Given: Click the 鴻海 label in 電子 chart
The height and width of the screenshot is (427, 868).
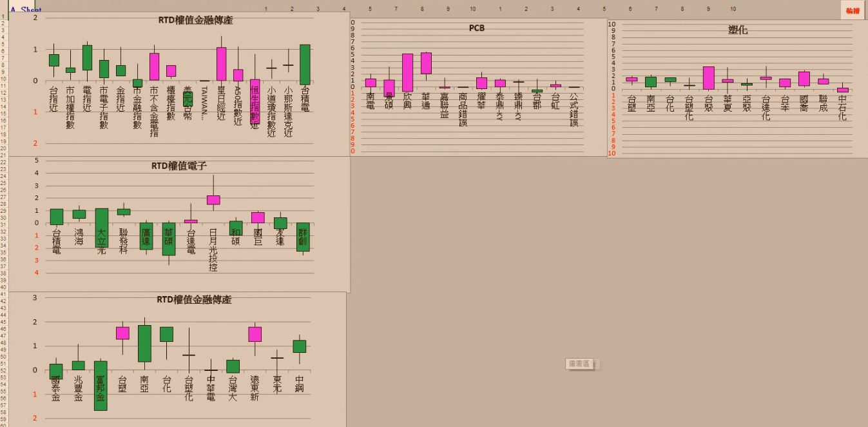Looking at the screenshot, I should click(79, 237).
